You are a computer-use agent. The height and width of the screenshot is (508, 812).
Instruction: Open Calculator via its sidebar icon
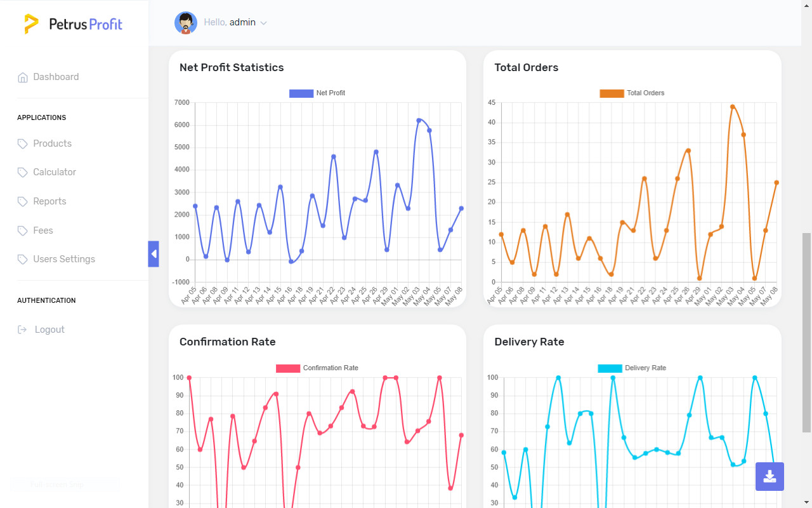[x=22, y=172]
